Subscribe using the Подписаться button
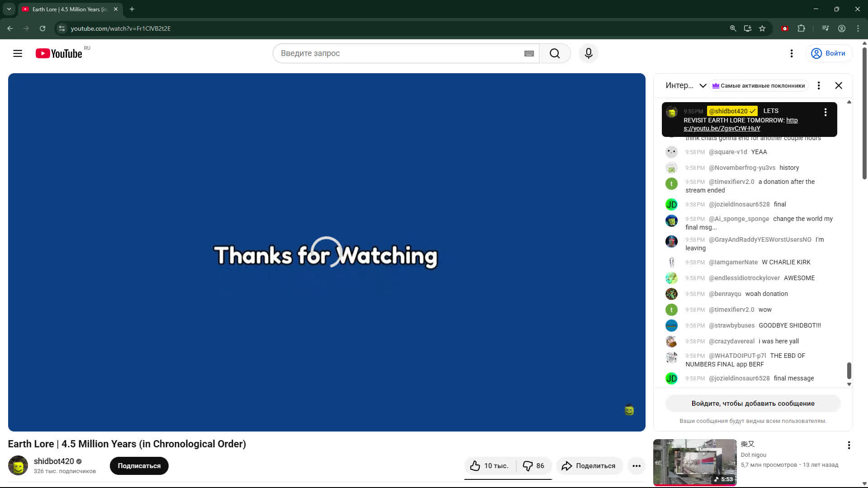868x488 pixels. point(139,466)
